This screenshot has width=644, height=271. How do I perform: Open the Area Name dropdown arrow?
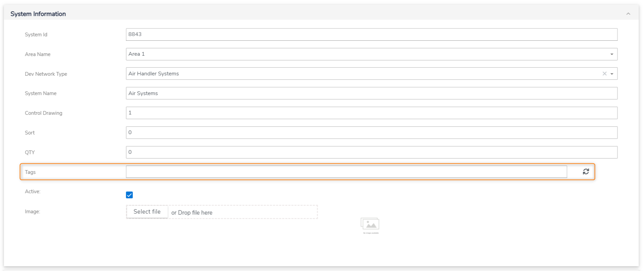tap(612, 54)
